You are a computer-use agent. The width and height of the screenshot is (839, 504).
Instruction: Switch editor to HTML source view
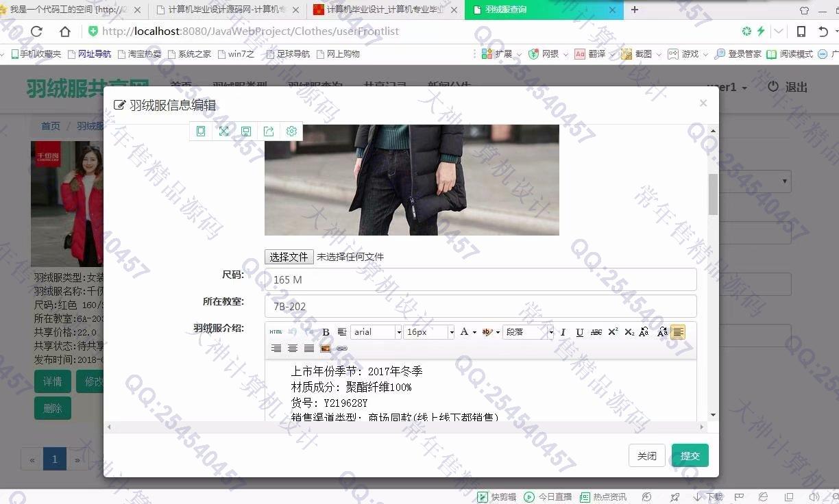point(276,332)
